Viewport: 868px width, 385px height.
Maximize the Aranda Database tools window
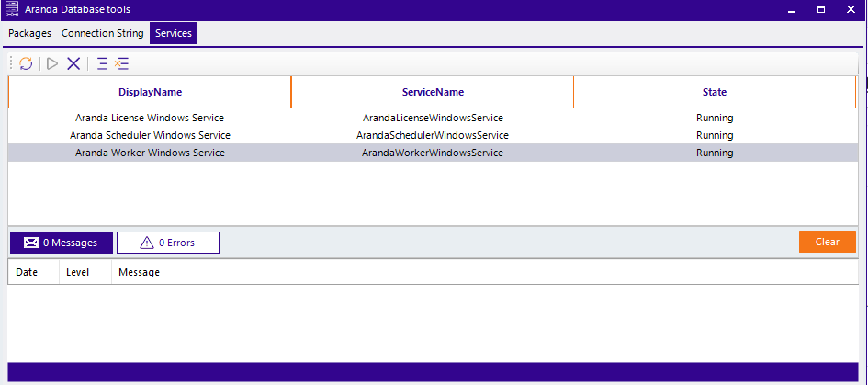pyautogui.click(x=821, y=9)
